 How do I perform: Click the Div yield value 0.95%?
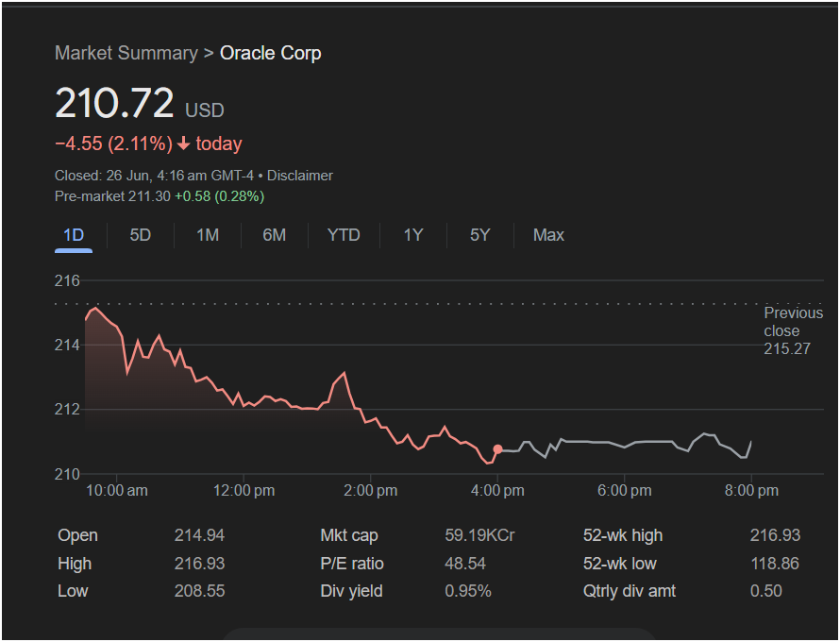pos(468,591)
